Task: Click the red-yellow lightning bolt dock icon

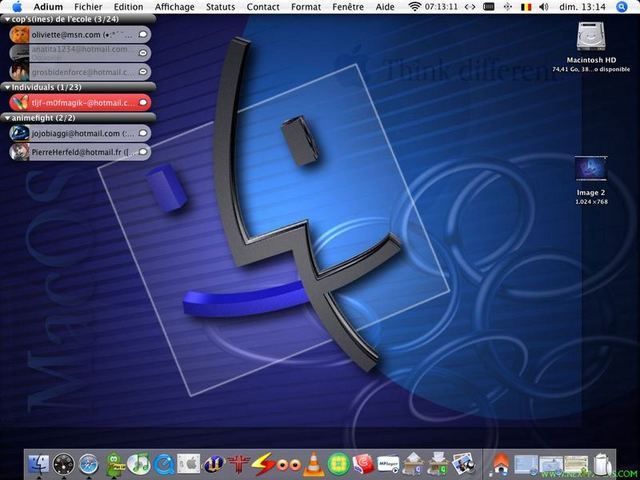Action: click(x=263, y=464)
